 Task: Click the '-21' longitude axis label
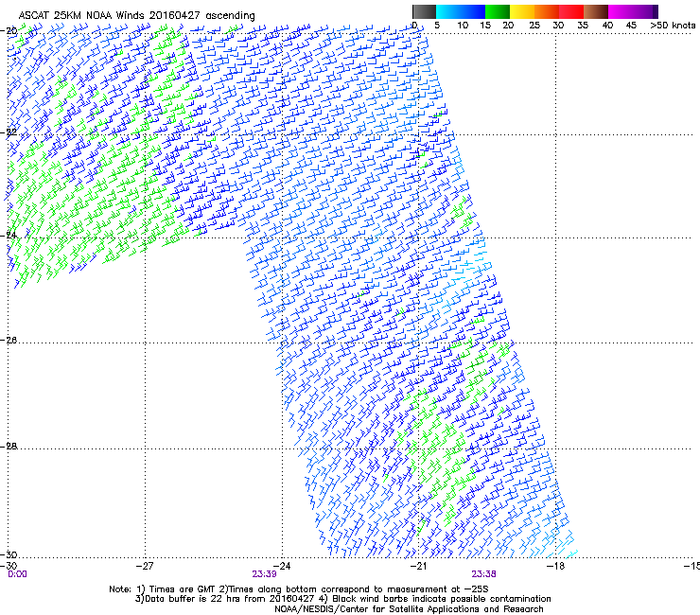418,567
